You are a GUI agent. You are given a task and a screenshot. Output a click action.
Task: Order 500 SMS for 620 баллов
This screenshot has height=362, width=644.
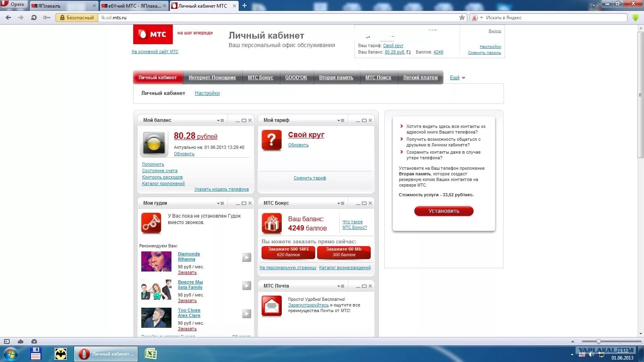(288, 252)
